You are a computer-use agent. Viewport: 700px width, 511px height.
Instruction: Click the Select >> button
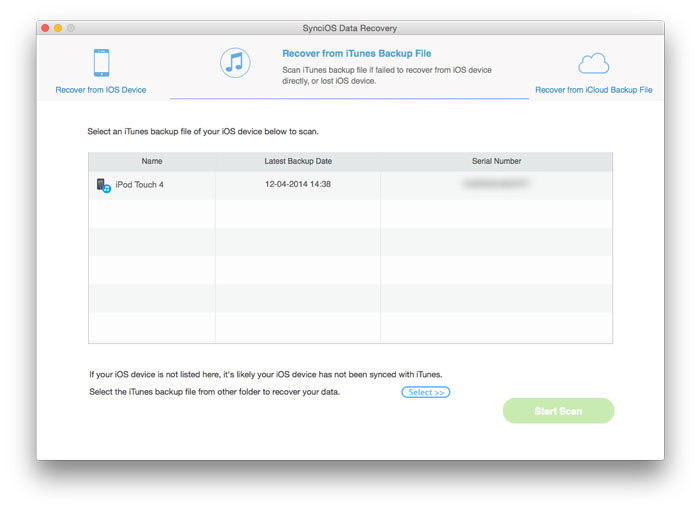(425, 392)
